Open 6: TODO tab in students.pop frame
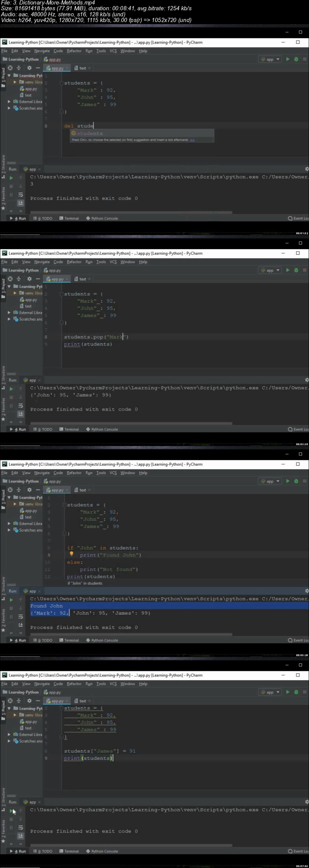309x868 pixels. click(x=43, y=429)
